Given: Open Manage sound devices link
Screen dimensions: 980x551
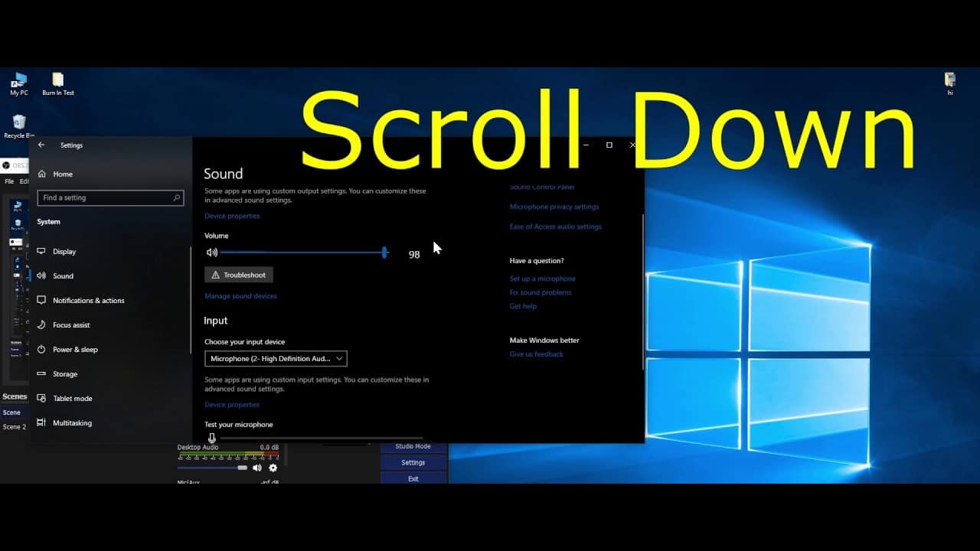Looking at the screenshot, I should tap(240, 296).
